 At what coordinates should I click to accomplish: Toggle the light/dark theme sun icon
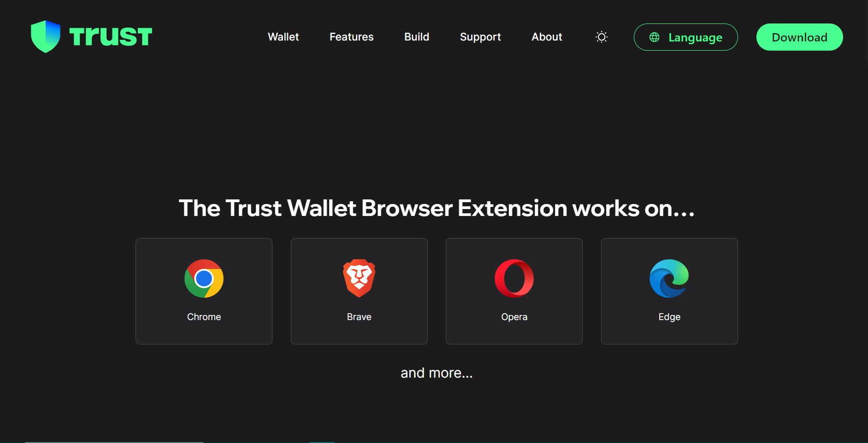(602, 37)
